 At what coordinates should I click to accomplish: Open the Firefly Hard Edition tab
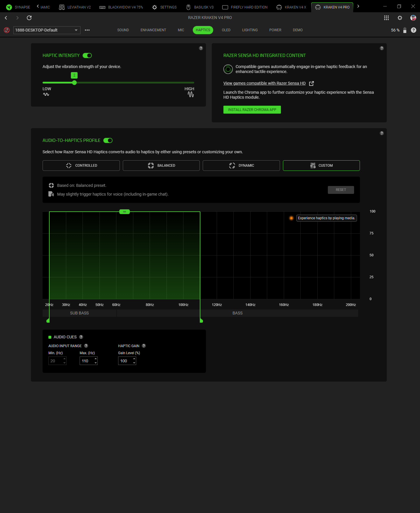pos(245,7)
